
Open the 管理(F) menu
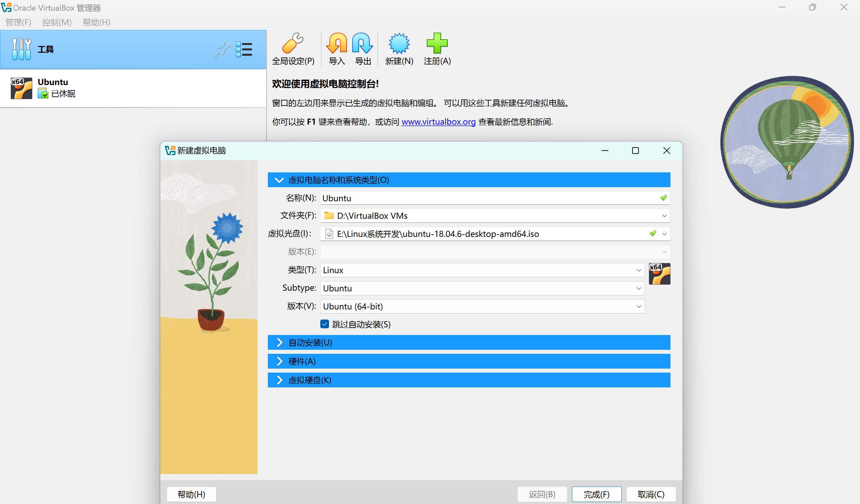(18, 22)
